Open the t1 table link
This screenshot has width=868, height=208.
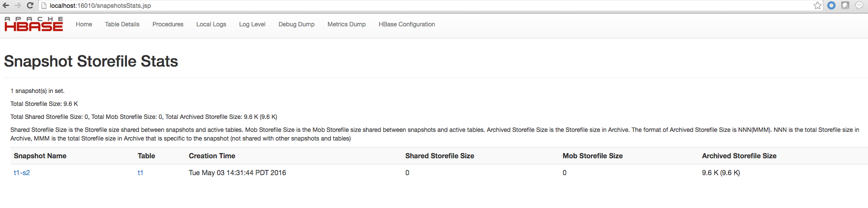[140, 173]
